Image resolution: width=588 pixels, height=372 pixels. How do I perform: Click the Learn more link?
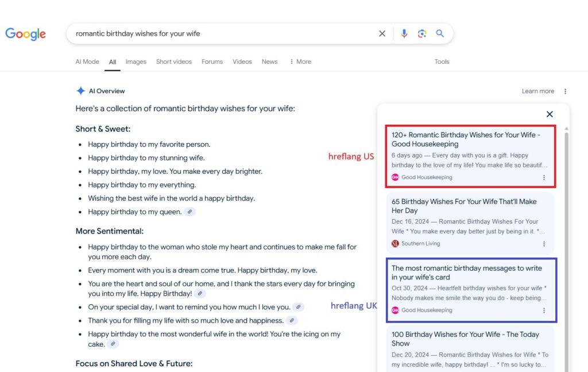pos(537,91)
